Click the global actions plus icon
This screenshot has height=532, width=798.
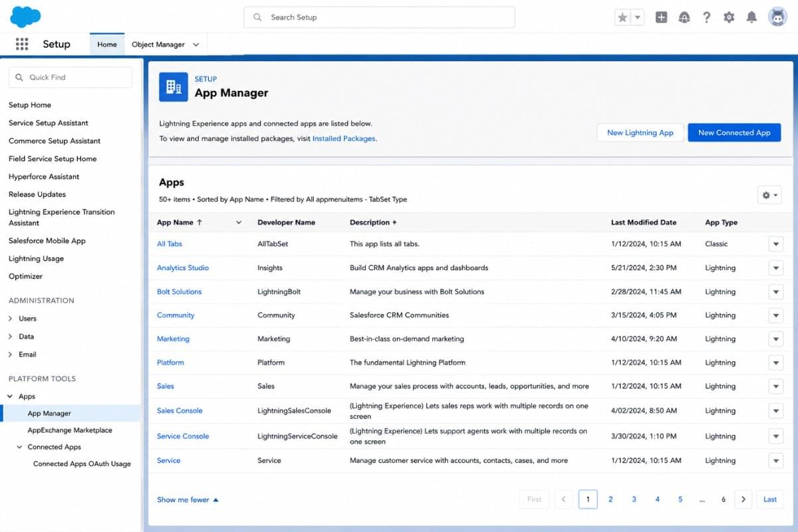click(661, 18)
